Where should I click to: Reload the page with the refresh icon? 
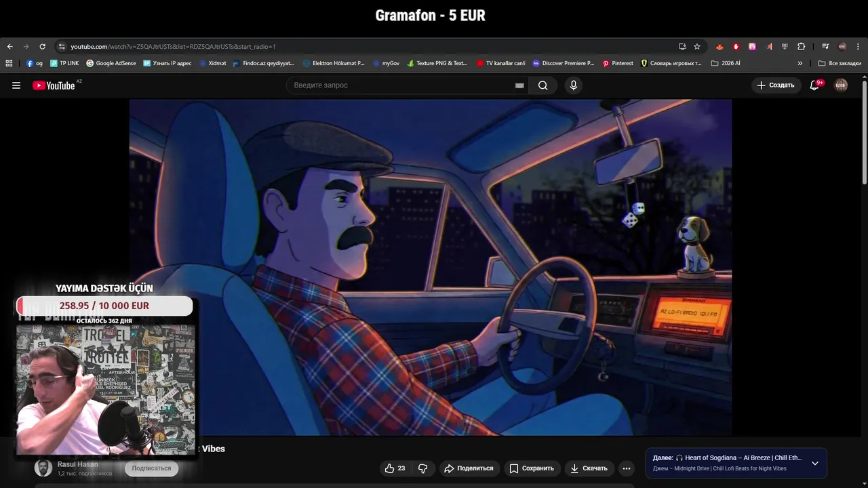[42, 47]
